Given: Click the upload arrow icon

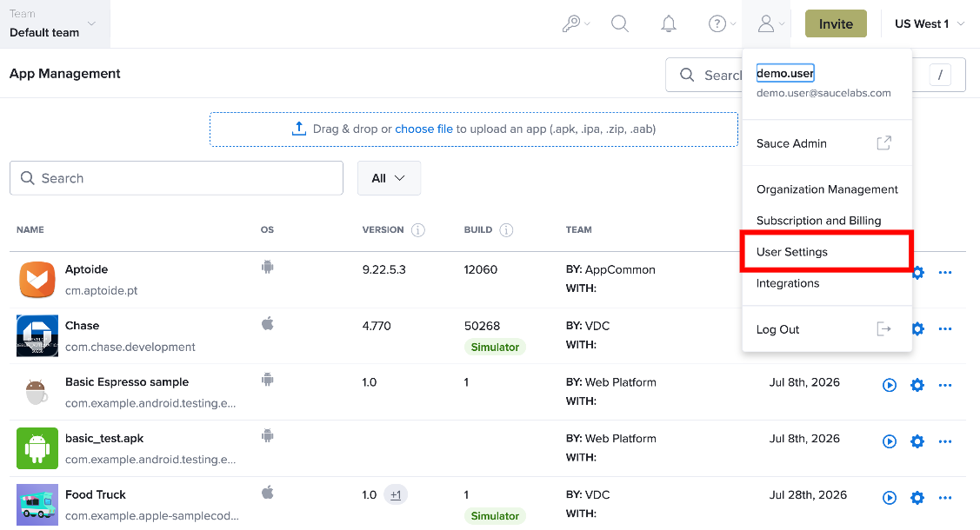Looking at the screenshot, I should pos(299,129).
